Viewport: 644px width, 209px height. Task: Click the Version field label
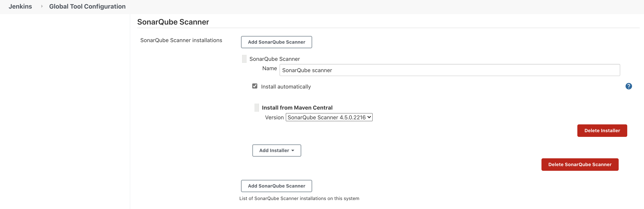click(x=274, y=118)
